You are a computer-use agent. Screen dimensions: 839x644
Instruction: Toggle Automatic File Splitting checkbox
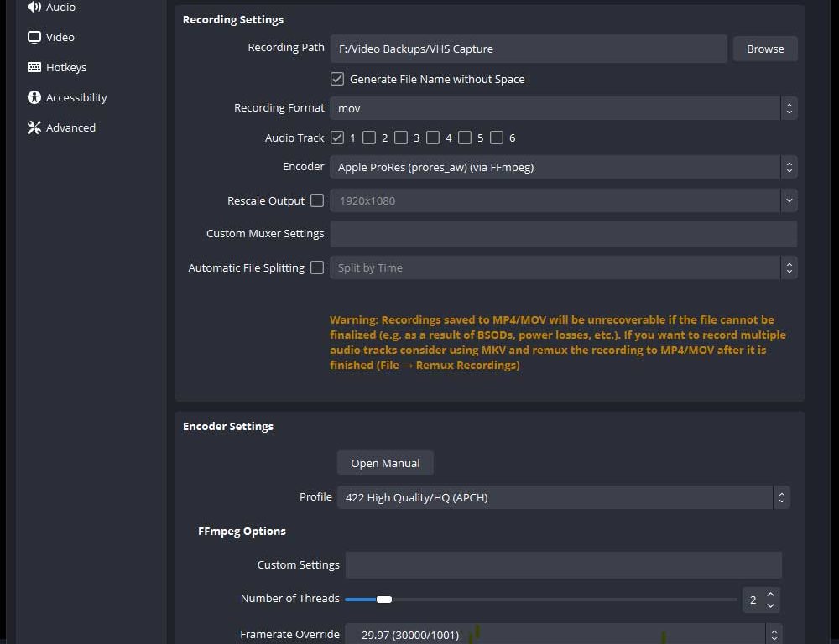click(317, 267)
